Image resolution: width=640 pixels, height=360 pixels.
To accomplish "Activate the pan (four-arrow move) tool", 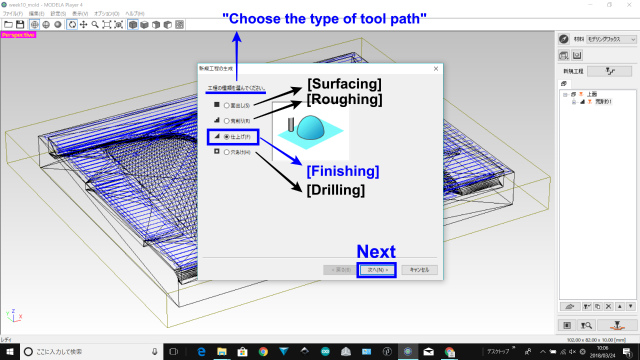I will (84, 24).
